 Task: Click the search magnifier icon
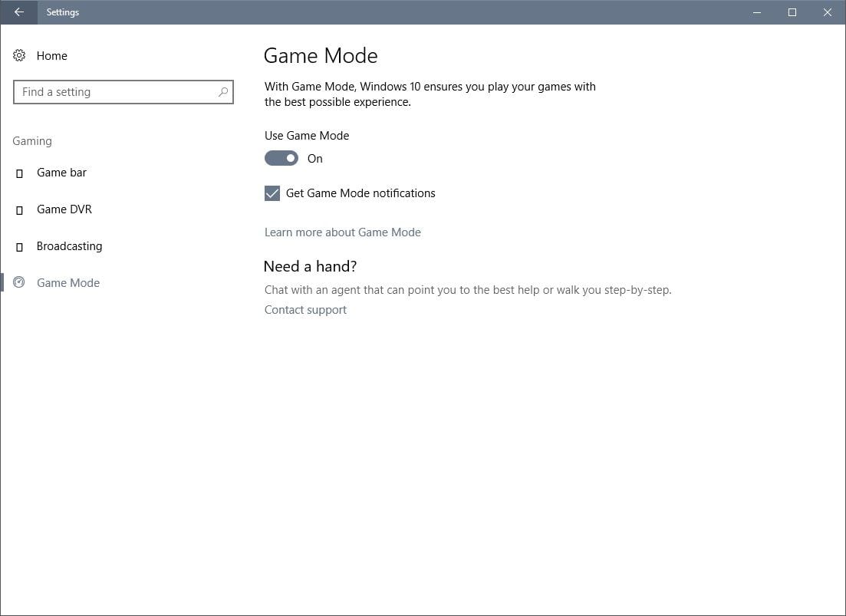coord(223,92)
